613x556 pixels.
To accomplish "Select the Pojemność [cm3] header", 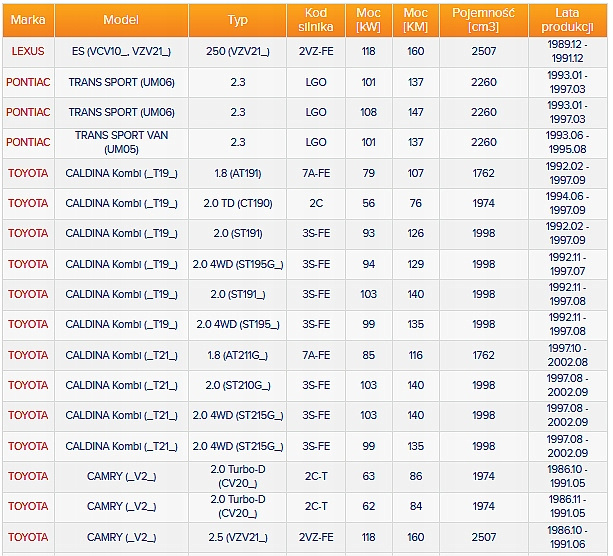I will tap(484, 20).
